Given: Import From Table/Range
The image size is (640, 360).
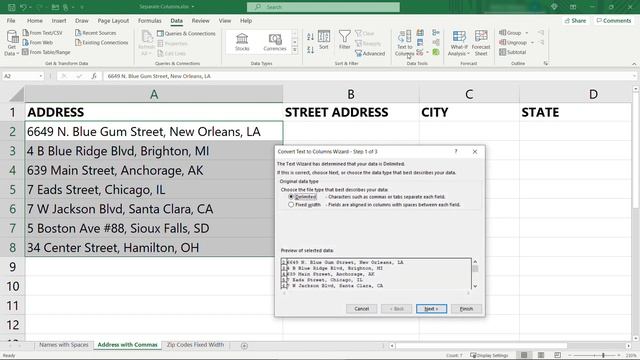Looking at the screenshot, I should (x=46, y=52).
